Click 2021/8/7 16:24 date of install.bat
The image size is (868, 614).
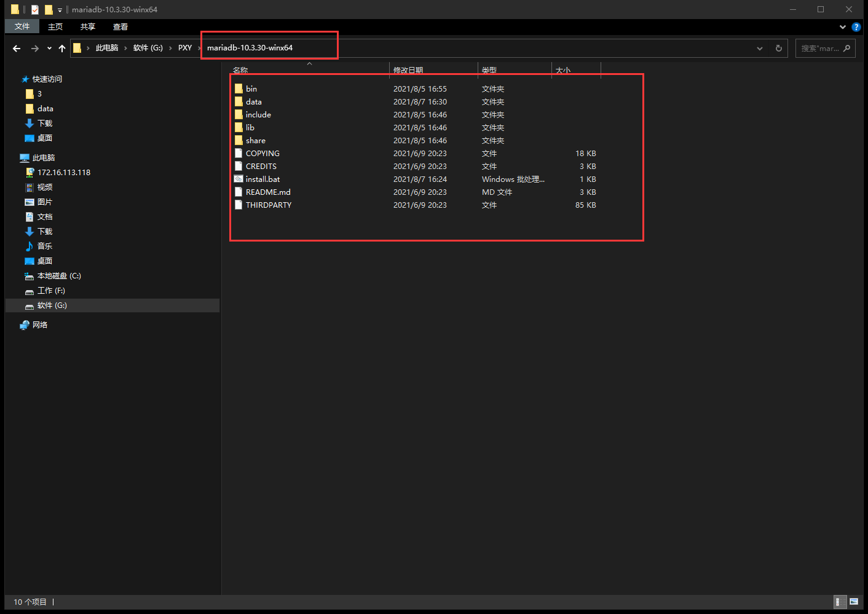(420, 179)
